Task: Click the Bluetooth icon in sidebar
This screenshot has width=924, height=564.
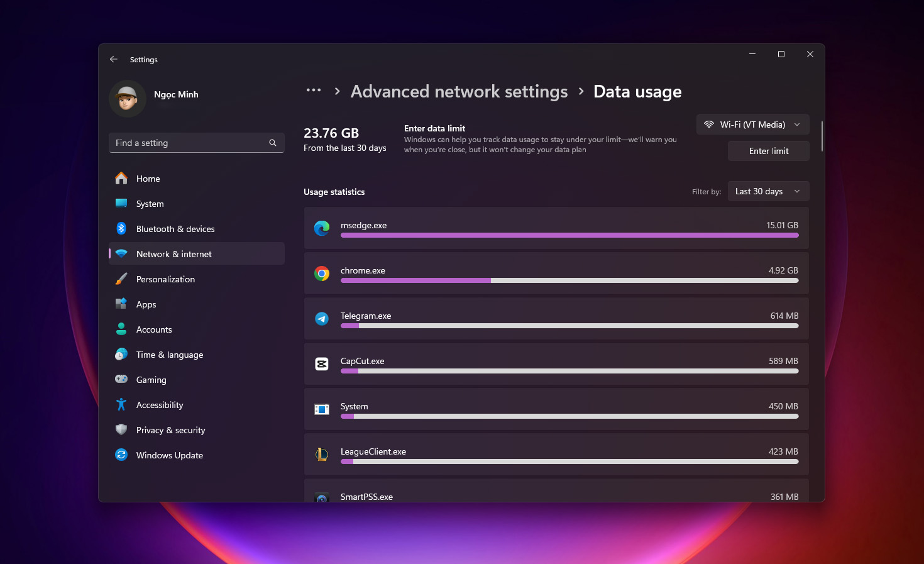Action: [x=121, y=228]
